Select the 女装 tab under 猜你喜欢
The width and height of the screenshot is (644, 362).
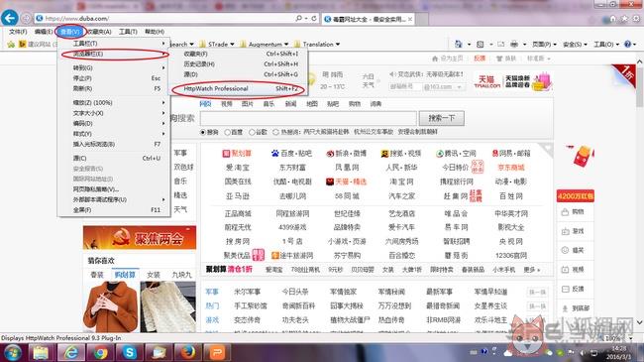[x=154, y=275]
